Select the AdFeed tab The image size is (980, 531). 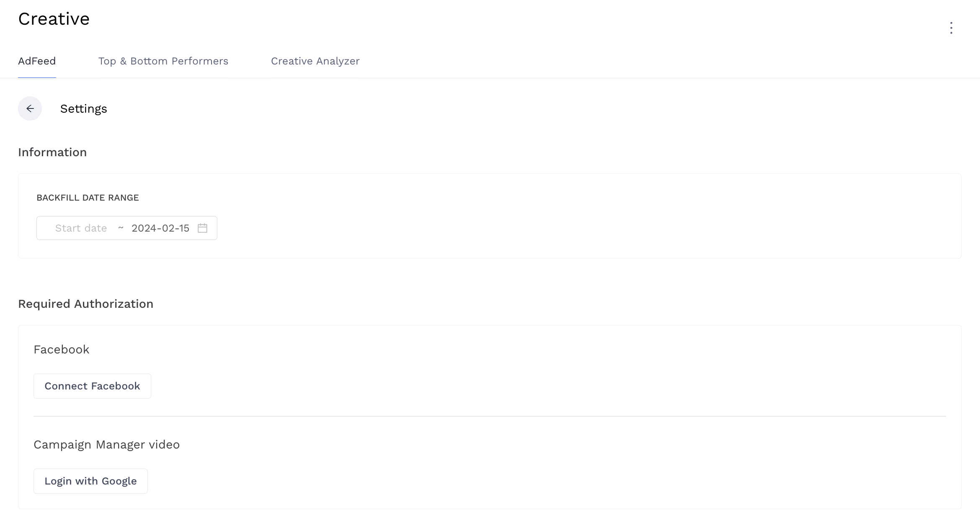click(x=36, y=61)
